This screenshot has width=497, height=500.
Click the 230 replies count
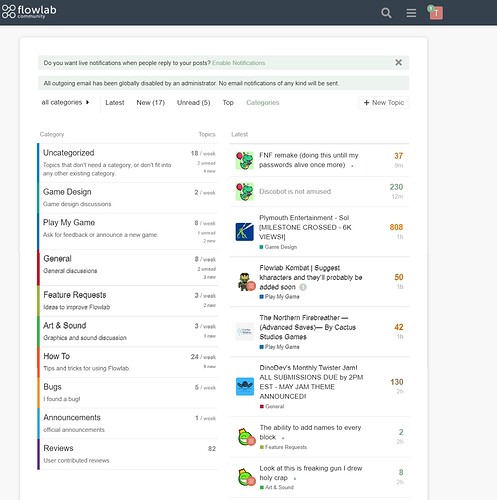[x=396, y=187]
